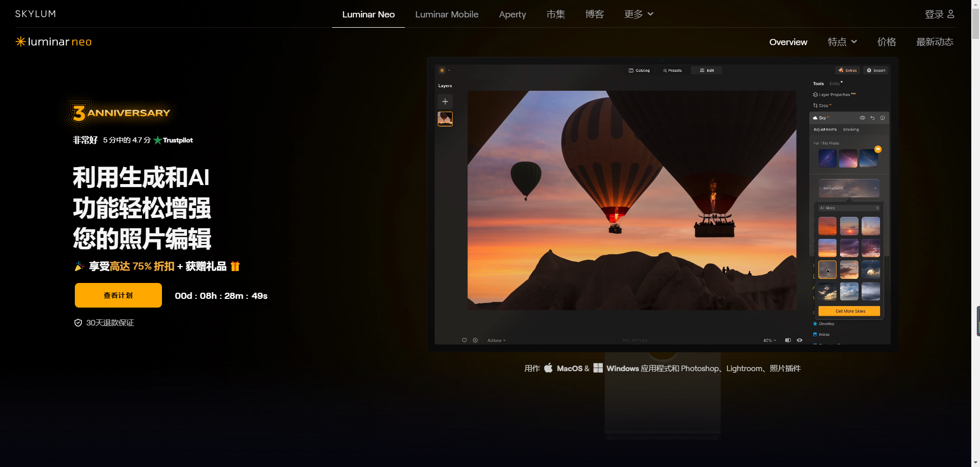Click the 3 Anniversary badge
This screenshot has height=467, width=980.
coord(121,113)
